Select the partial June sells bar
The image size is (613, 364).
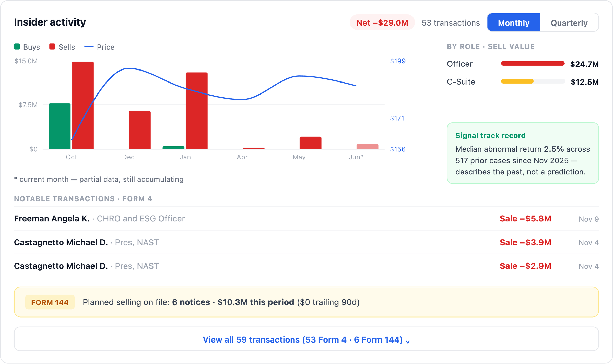(368, 146)
